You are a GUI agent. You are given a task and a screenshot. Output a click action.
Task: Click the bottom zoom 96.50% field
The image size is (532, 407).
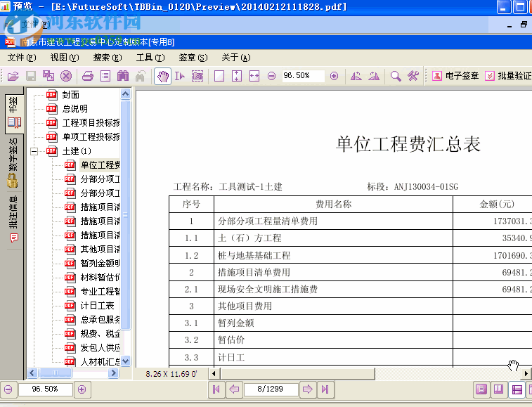coord(45,389)
